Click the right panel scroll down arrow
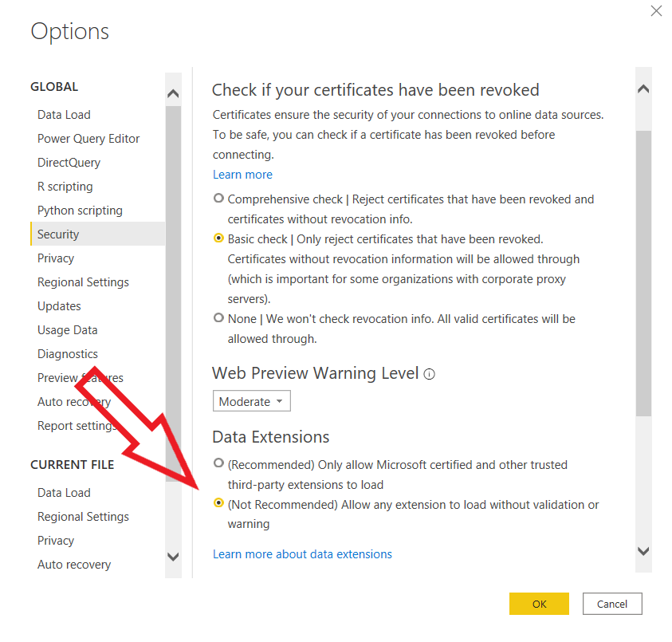672x642 pixels. [644, 551]
